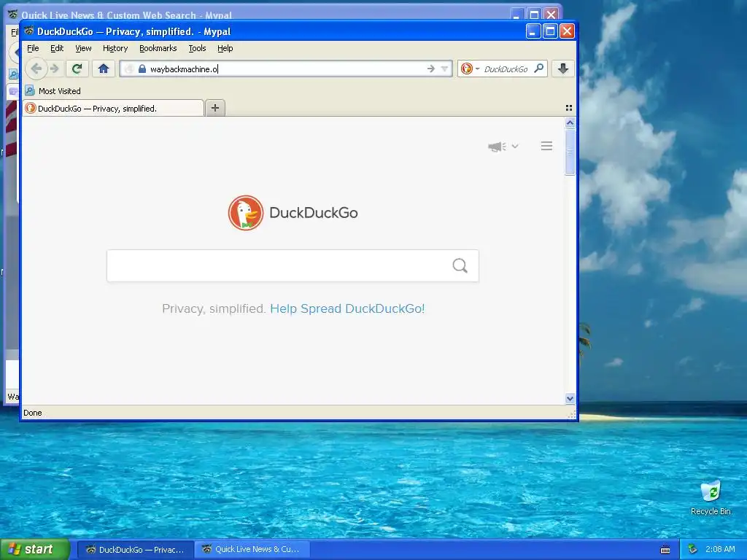Maximize the DuckDuckGo Mypal window
The width and height of the screenshot is (747, 560).
[550, 31]
